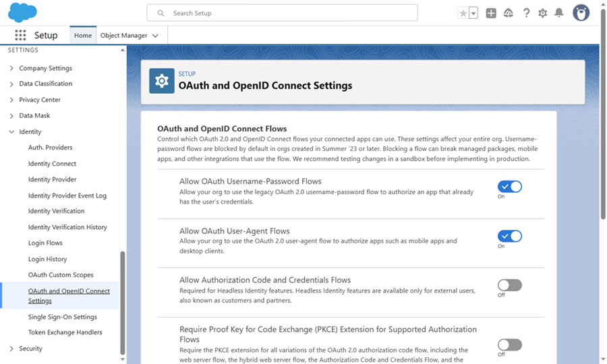Collapse the Identity section
607x364 pixels.
coord(11,132)
